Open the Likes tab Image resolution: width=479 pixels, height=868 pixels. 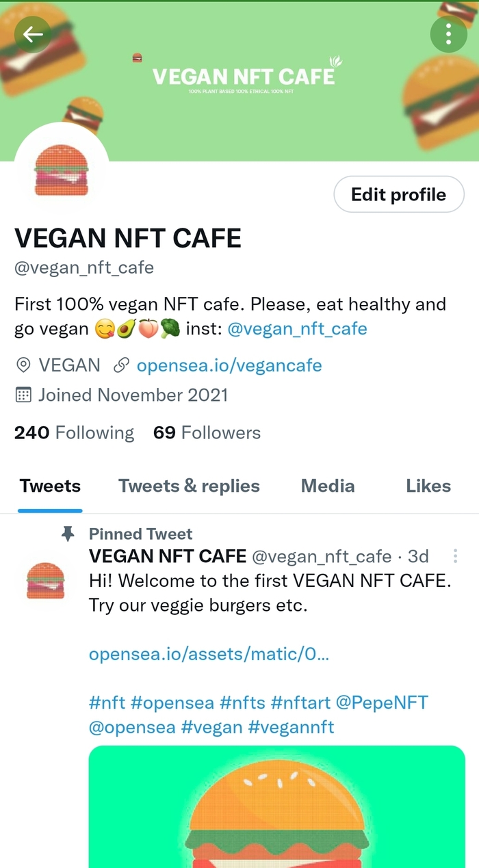428,486
